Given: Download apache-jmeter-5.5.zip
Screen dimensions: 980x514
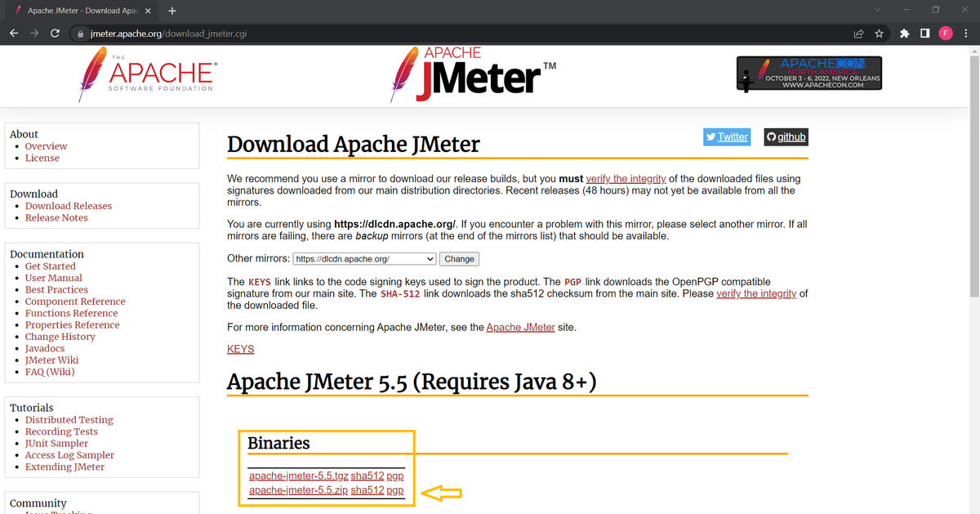Looking at the screenshot, I should pyautogui.click(x=298, y=490).
